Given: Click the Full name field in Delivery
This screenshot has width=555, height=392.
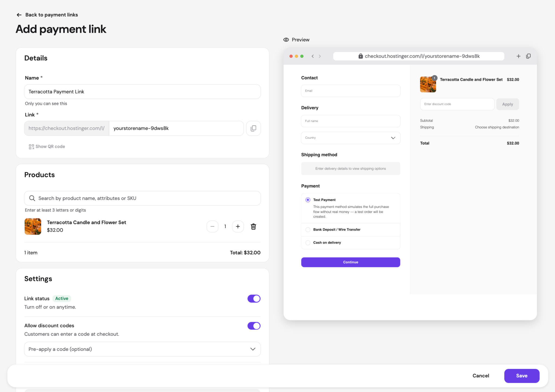Looking at the screenshot, I should pos(350,121).
